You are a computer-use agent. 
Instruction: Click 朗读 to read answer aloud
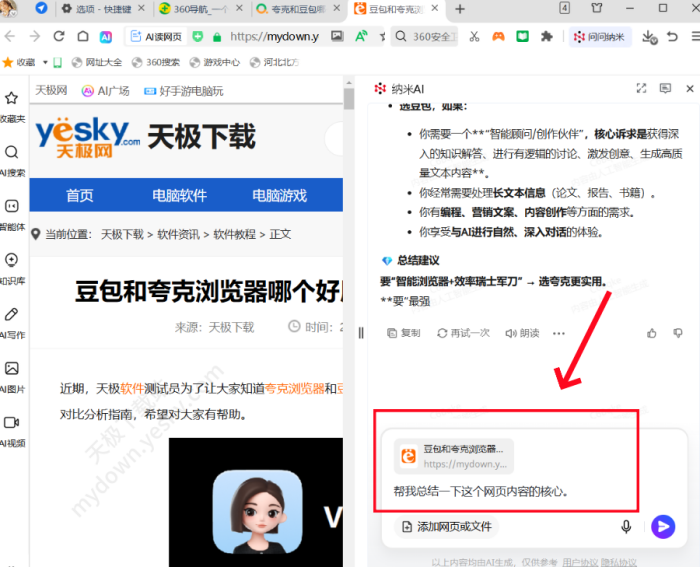(522, 333)
